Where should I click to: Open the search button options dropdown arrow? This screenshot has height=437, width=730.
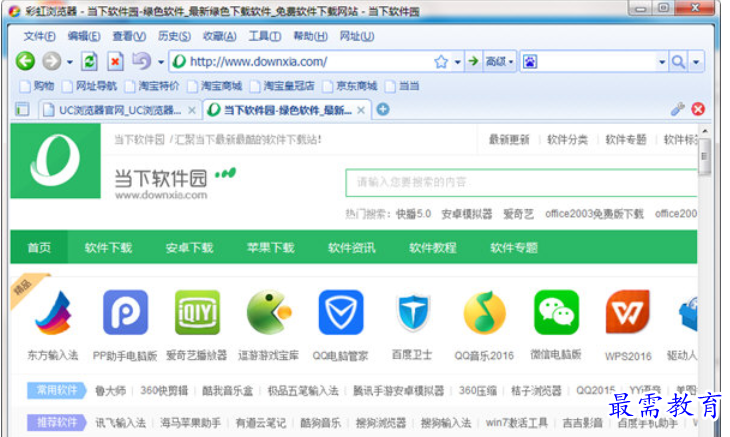pos(696,62)
